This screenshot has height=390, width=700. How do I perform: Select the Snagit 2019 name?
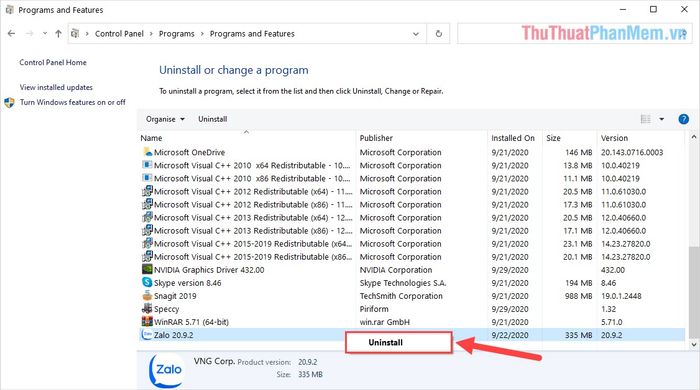click(x=175, y=296)
